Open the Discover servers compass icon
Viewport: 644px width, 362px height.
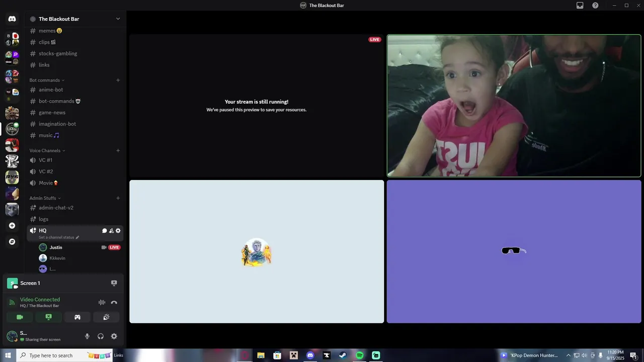[x=12, y=242]
